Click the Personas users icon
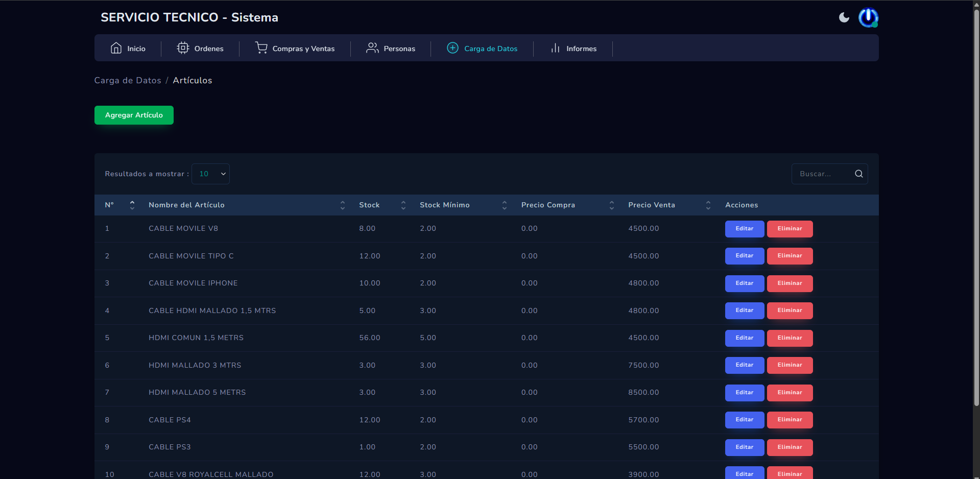This screenshot has height=479, width=980. click(x=372, y=48)
